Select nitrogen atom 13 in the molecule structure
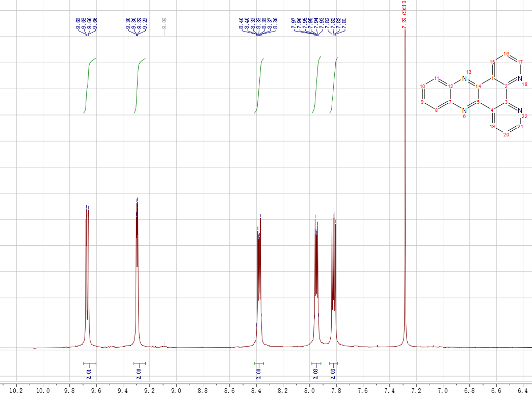The image size is (532, 396). click(464, 78)
